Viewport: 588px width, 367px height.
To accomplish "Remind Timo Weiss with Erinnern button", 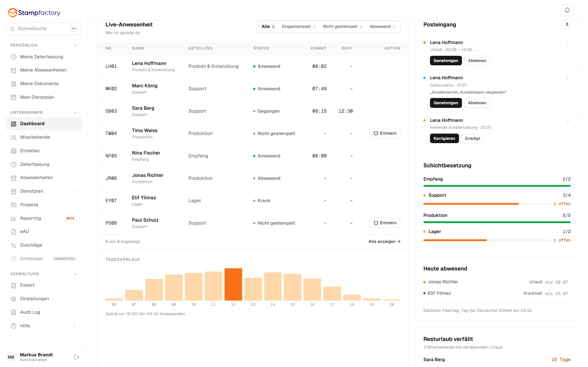I will pos(385,133).
